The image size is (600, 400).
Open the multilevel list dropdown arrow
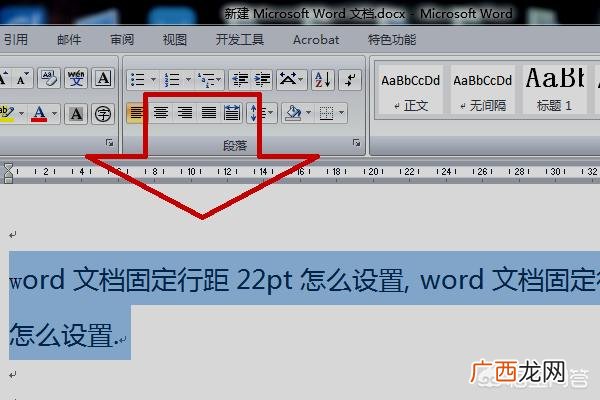(x=219, y=80)
